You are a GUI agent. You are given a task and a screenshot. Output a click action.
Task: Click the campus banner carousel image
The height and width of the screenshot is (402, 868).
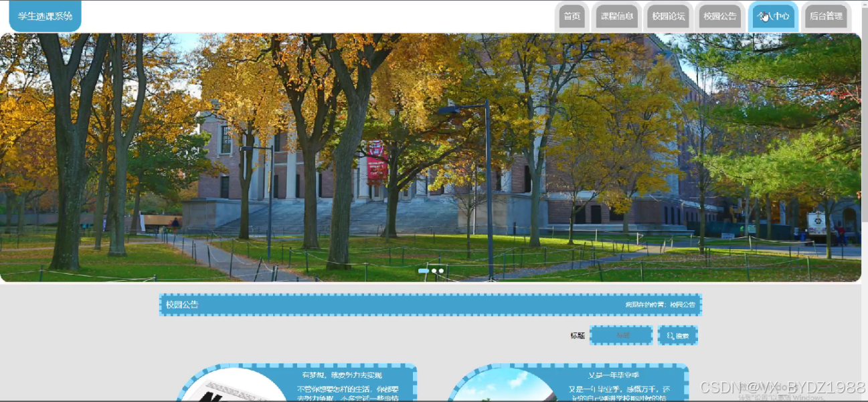pyautogui.click(x=430, y=157)
